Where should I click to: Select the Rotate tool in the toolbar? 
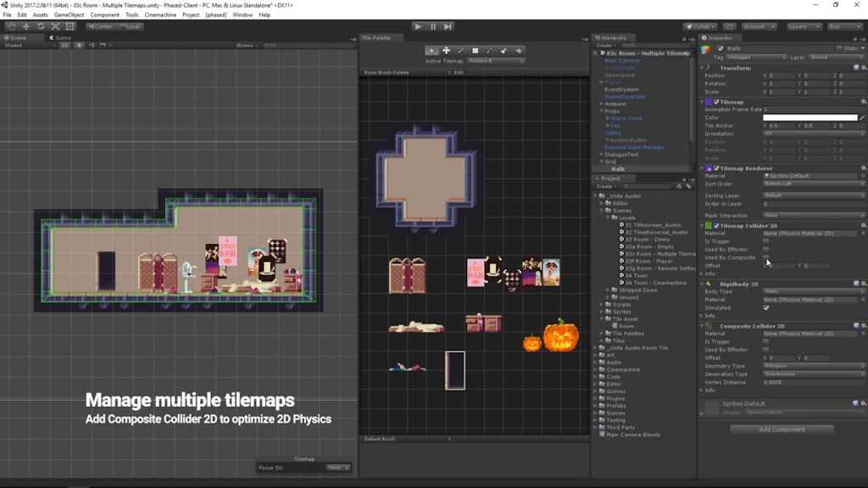pyautogui.click(x=41, y=26)
